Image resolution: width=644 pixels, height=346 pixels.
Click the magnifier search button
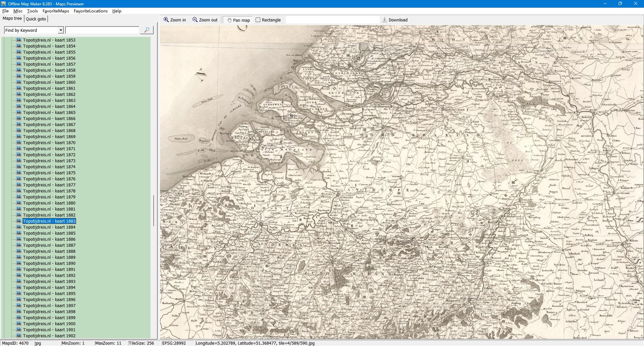[147, 30]
